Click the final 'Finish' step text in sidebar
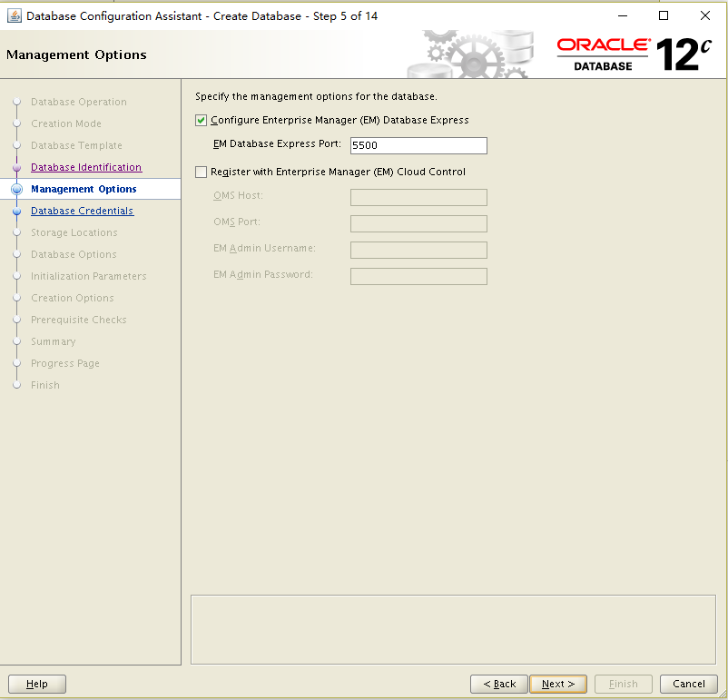Viewport: 728px width, 700px height. [45, 386]
